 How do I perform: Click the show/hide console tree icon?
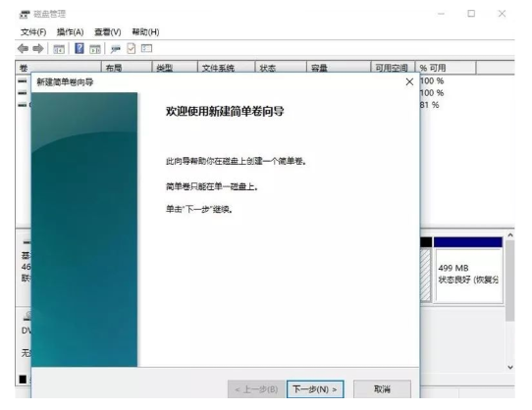59,49
